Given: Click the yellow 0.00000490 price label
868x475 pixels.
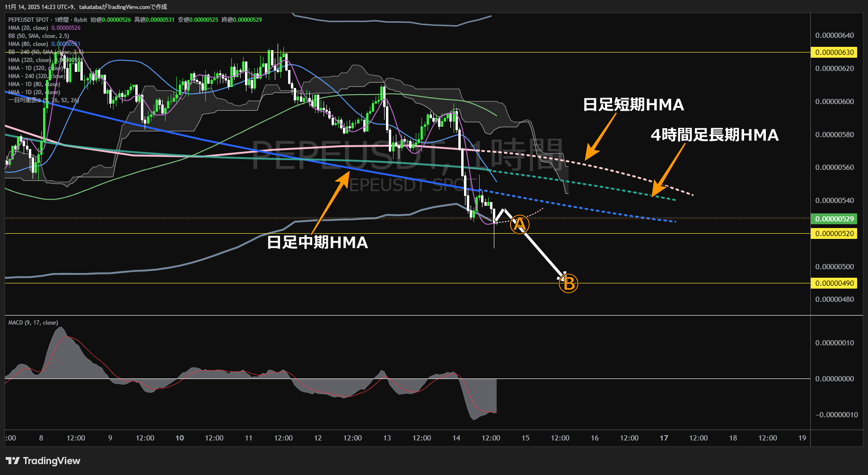Looking at the screenshot, I should coord(834,283).
